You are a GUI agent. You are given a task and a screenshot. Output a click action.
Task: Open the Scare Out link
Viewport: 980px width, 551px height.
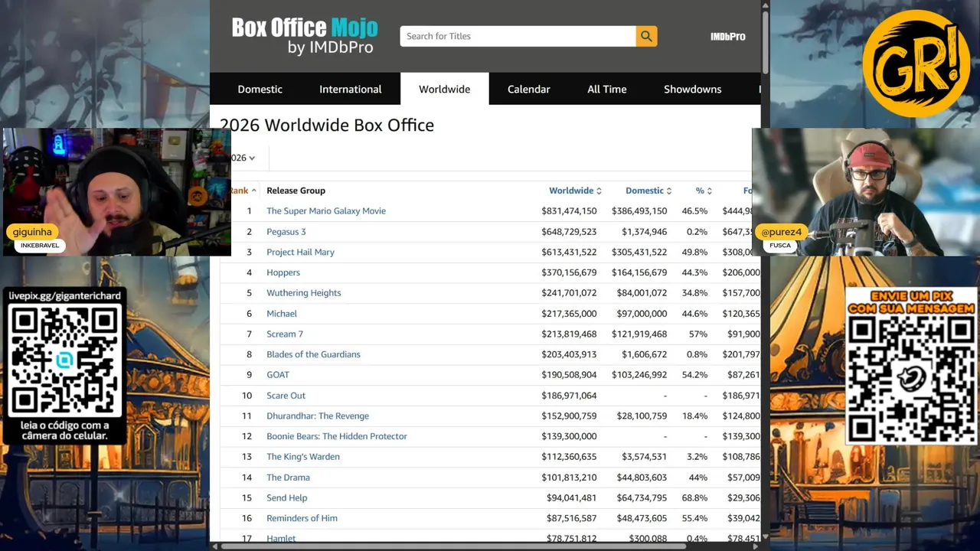286,396
